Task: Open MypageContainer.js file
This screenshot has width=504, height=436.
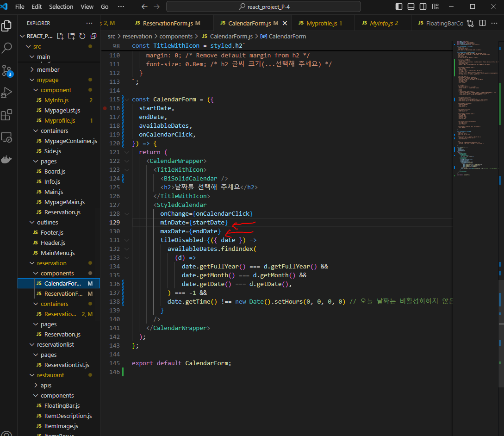Action: [x=71, y=141]
